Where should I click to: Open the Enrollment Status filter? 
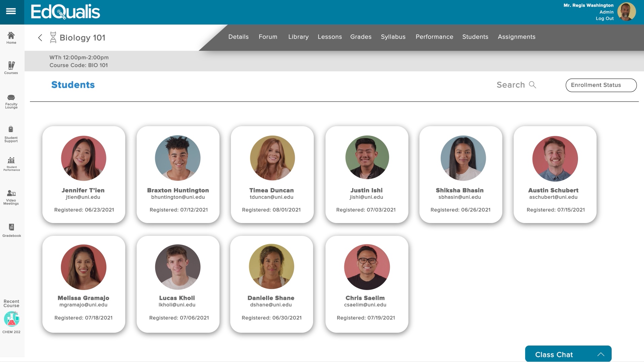[x=601, y=85]
